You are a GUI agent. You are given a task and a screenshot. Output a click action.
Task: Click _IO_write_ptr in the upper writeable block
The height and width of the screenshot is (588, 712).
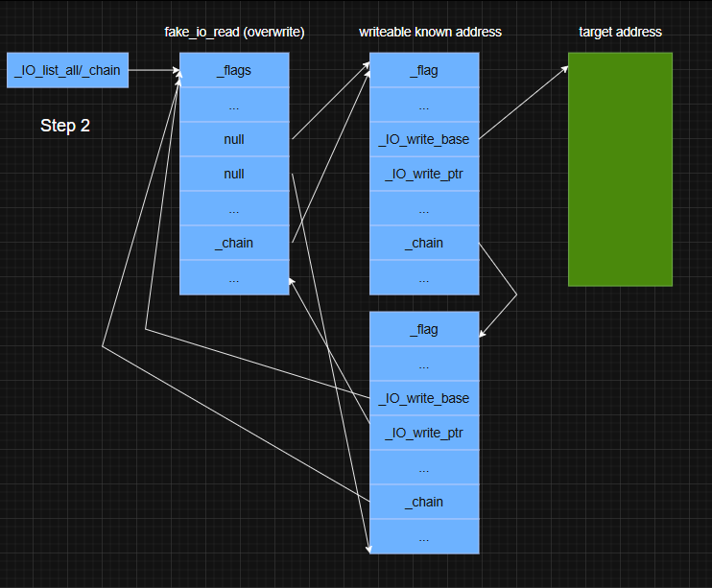424,174
